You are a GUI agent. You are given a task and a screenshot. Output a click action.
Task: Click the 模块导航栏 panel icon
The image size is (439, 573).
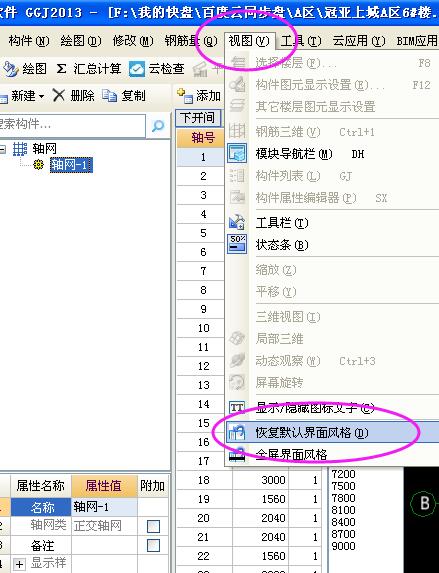237,153
